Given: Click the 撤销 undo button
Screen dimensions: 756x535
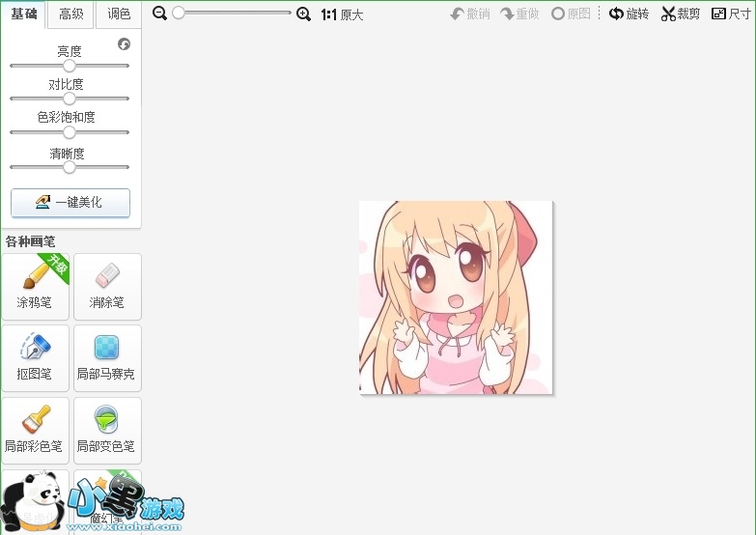Looking at the screenshot, I should 470,14.
